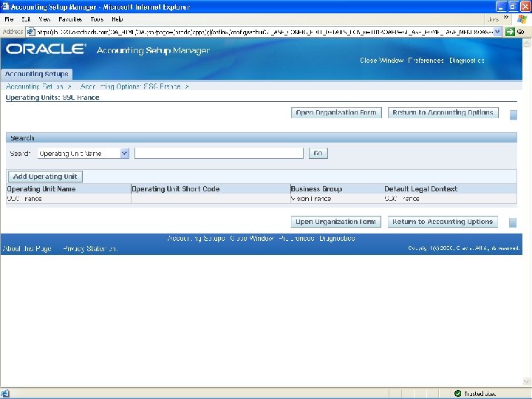
Task: Click the footer Diagnostics link
Action: pyautogui.click(x=337, y=239)
